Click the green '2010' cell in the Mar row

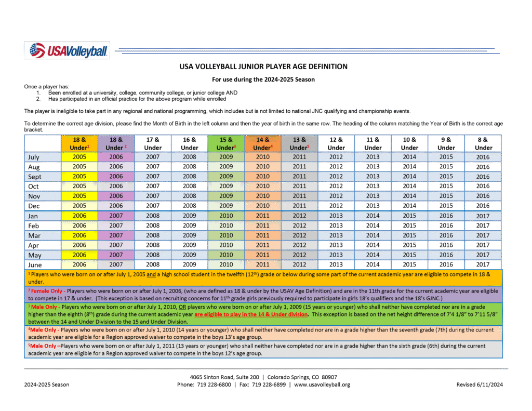pos(226,235)
